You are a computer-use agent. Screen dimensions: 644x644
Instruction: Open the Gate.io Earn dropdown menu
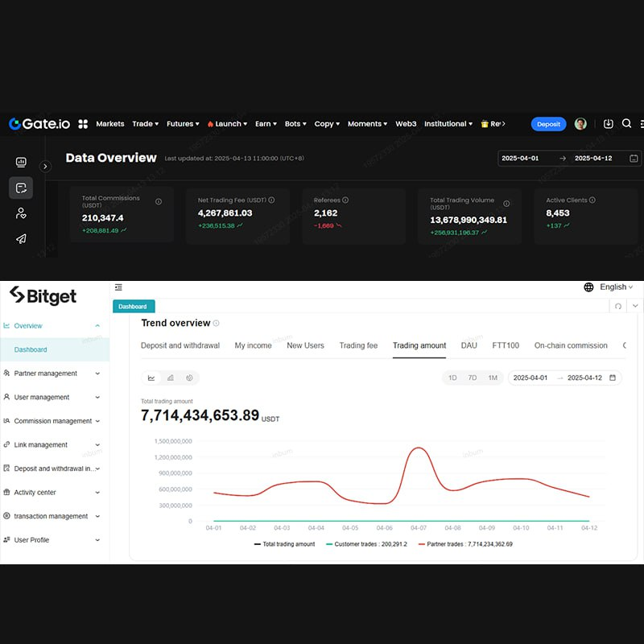266,124
